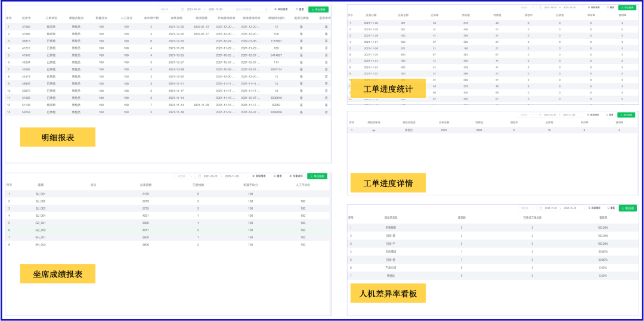
Task: Export the 明细报表 panel with its green button
Action: point(318,9)
